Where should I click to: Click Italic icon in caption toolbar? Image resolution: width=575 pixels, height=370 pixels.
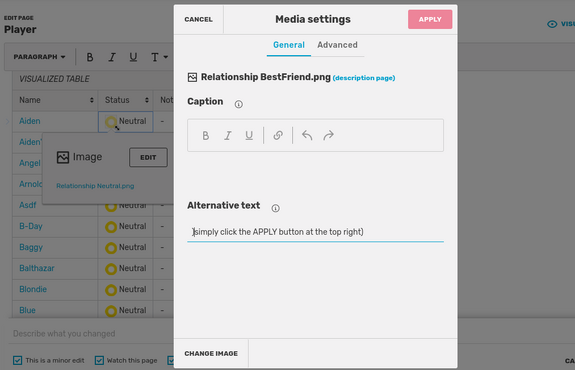click(x=228, y=136)
